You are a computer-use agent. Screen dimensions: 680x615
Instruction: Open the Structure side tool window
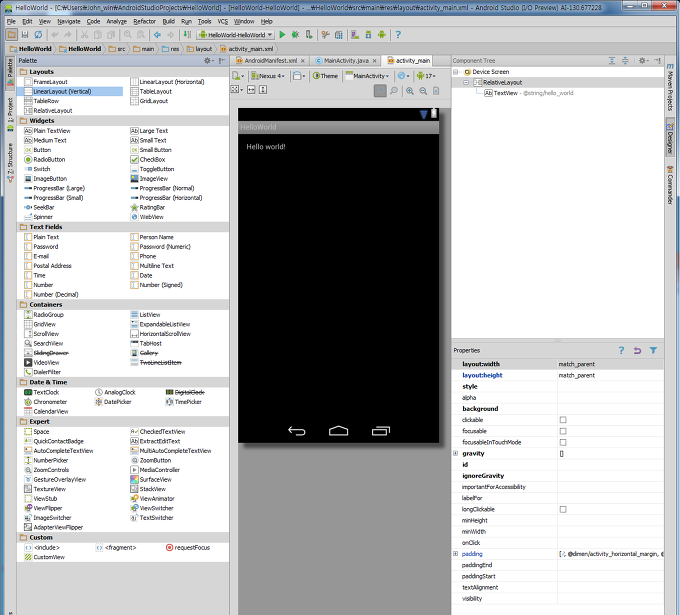(x=10, y=162)
